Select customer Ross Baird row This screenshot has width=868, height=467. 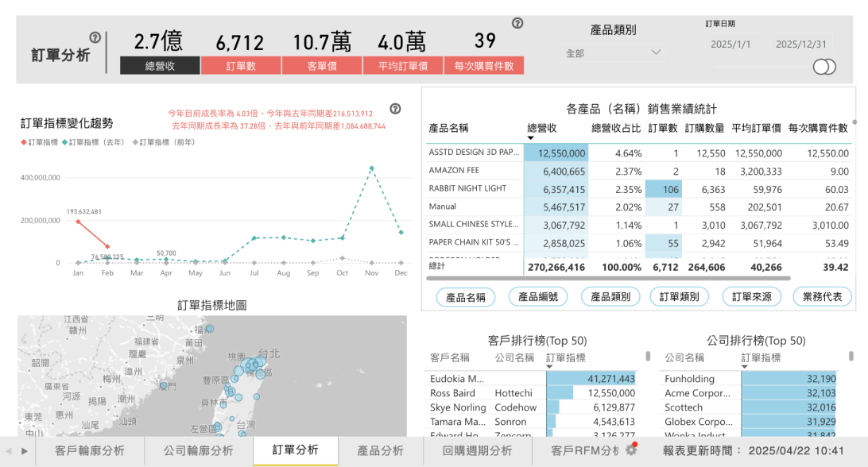(533, 393)
